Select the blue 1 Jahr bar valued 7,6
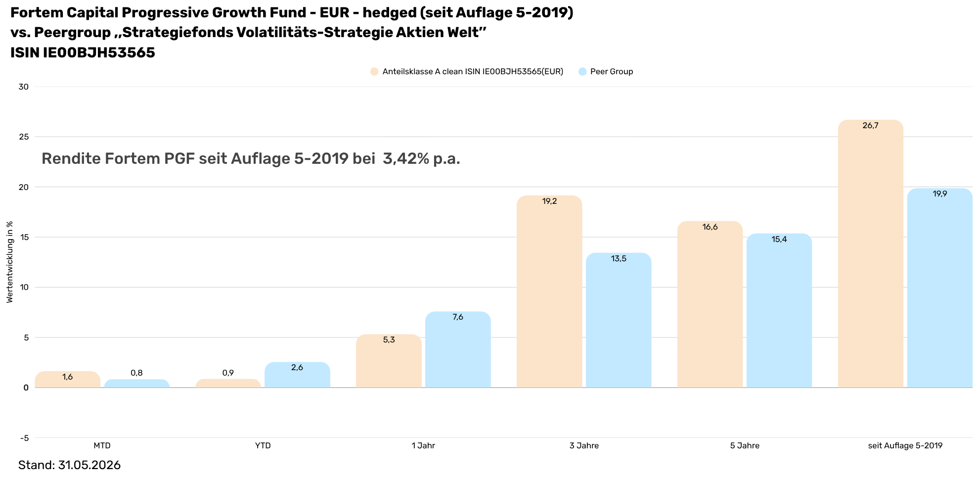Screen dimensions: 980x479 point(458,350)
